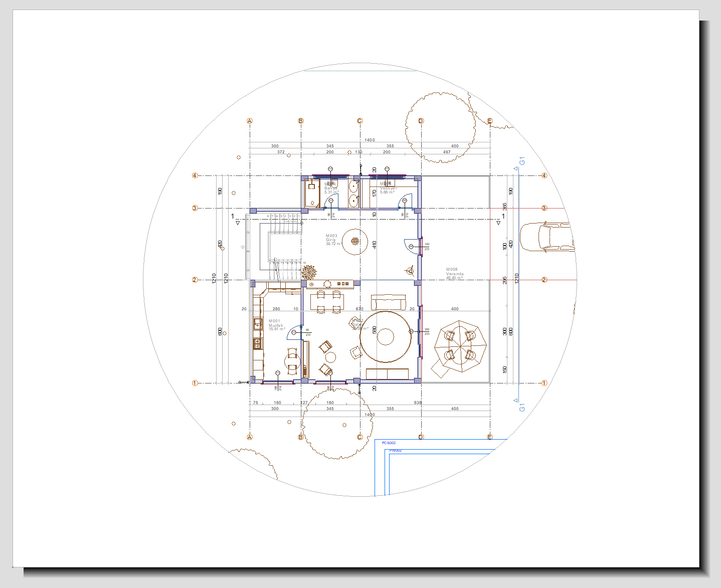Click grid bubble B below the plan
This screenshot has width=721, height=588.
pos(301,437)
